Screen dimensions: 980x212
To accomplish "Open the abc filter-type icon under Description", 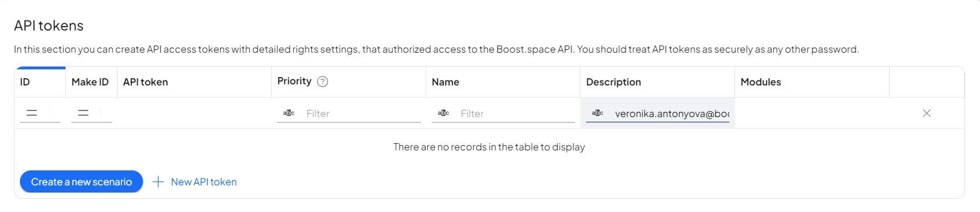I will tap(598, 113).
